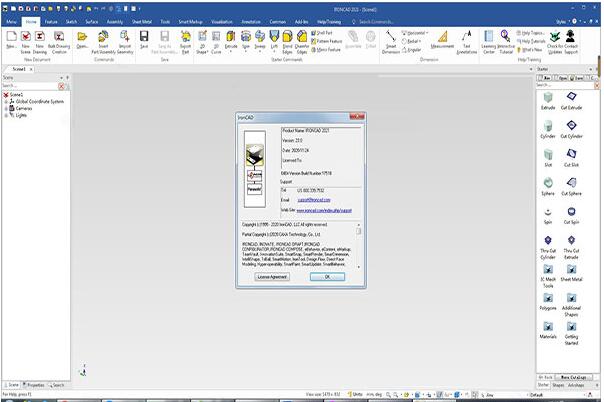604x402 pixels.
Task: Click the Export Part icon
Action: click(x=185, y=37)
